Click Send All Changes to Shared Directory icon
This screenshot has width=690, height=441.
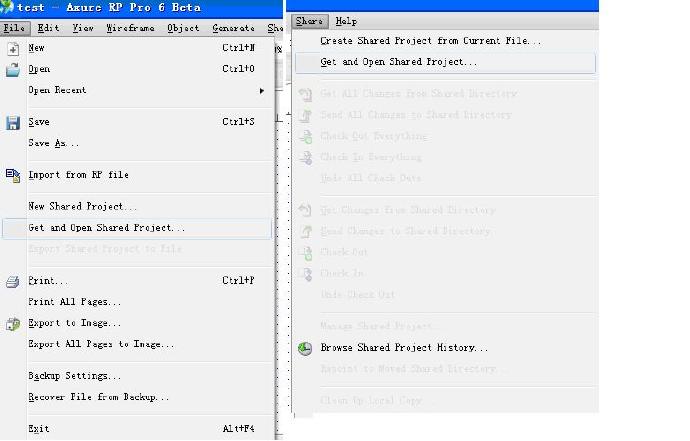tap(305, 115)
